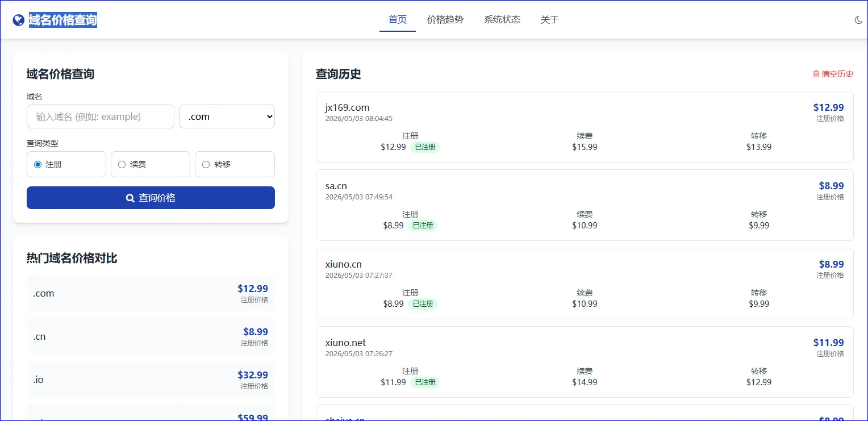
Task: Select the .io price comparison row
Action: [151, 380]
